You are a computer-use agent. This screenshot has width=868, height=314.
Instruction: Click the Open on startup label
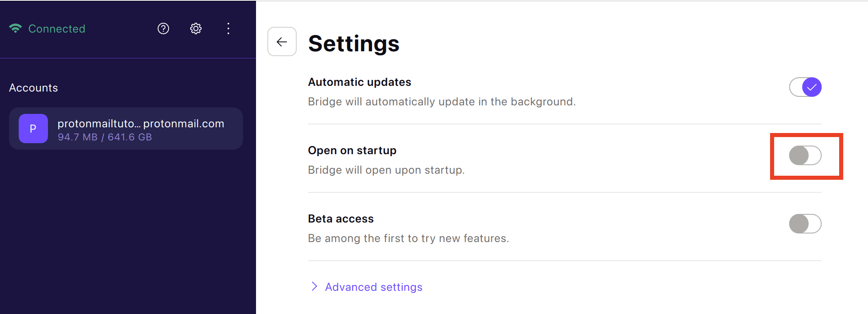352,150
